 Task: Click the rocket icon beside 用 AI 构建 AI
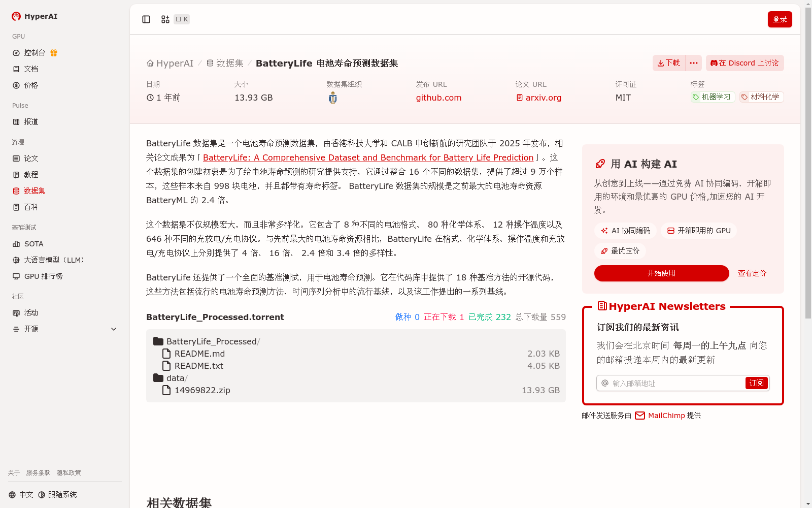pyautogui.click(x=600, y=164)
